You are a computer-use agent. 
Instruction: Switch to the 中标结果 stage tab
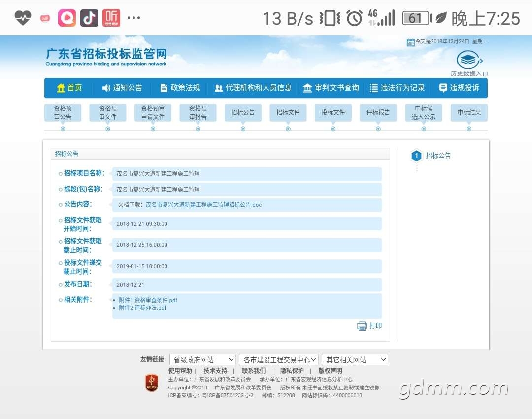[469, 112]
